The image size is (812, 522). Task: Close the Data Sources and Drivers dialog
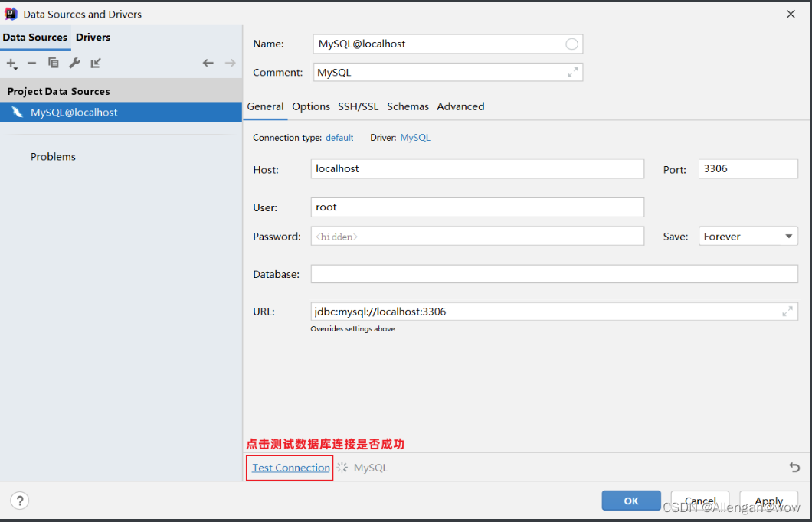pos(791,14)
